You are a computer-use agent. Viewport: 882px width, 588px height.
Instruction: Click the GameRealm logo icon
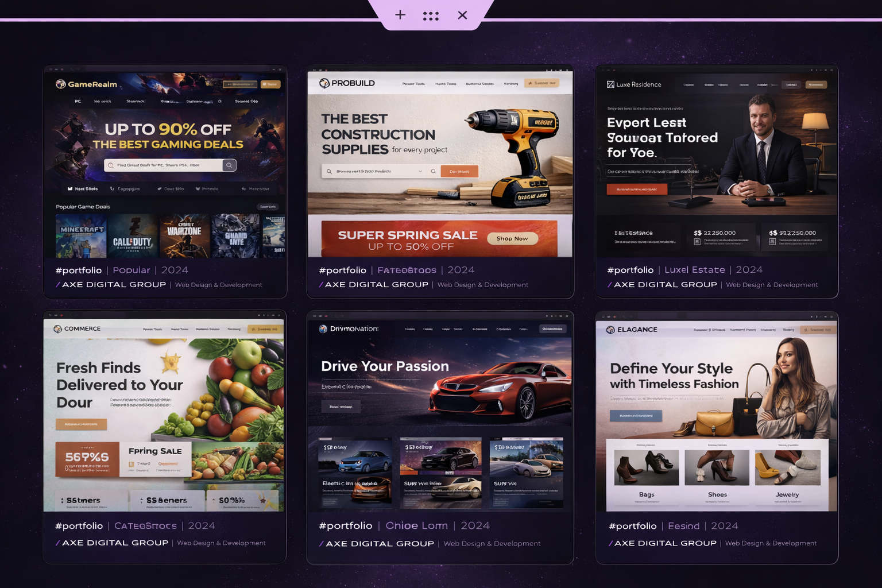[60, 84]
